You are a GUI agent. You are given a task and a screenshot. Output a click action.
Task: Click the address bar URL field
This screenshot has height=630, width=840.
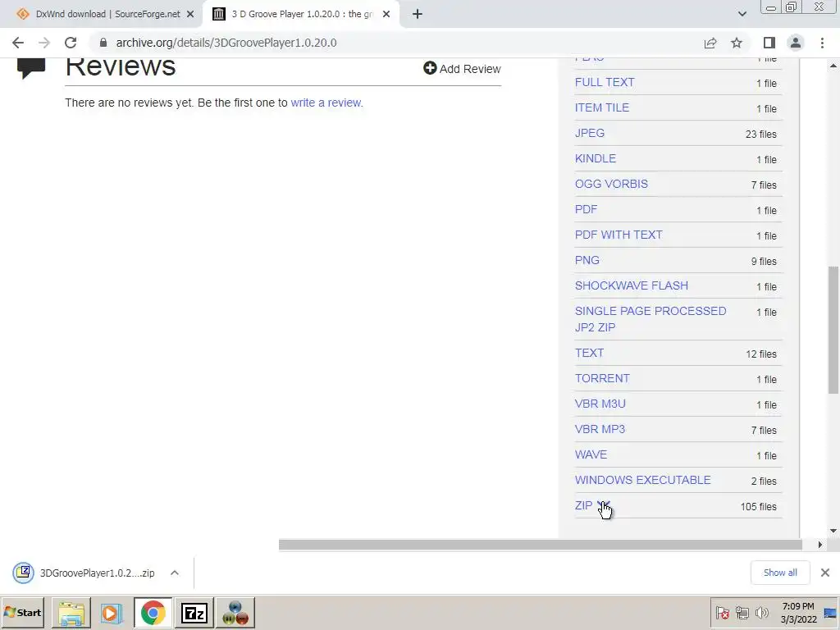pos(396,43)
